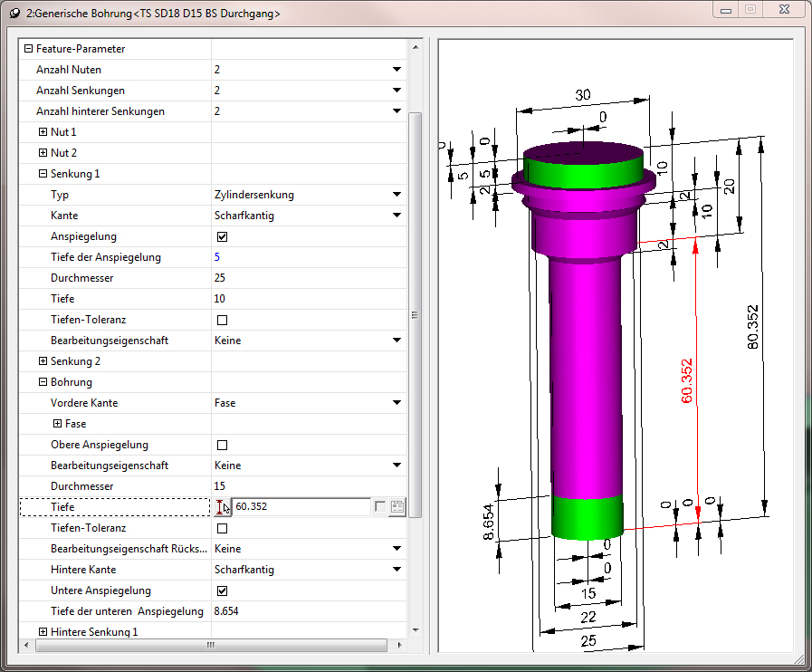This screenshot has height=672, width=812.
Task: Open the table icon next to Tiefe field
Action: click(397, 507)
